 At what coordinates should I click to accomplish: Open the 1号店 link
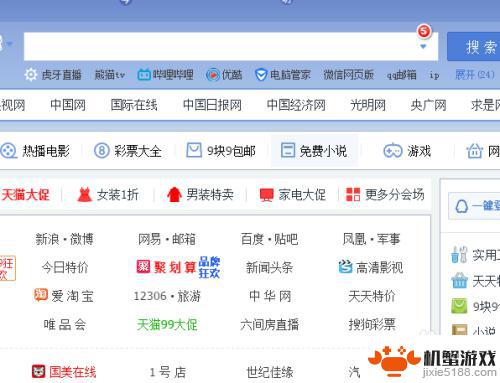pyautogui.click(x=168, y=372)
